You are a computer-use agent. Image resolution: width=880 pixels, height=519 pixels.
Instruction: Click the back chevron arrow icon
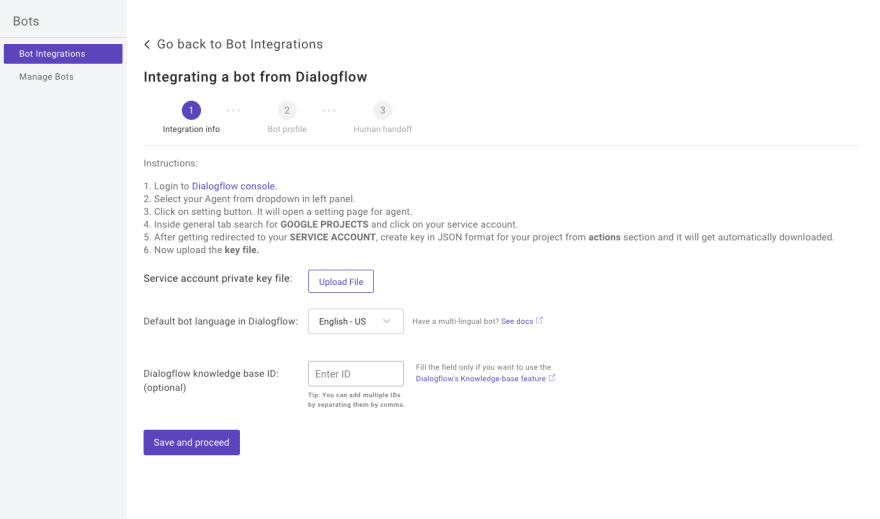(147, 44)
